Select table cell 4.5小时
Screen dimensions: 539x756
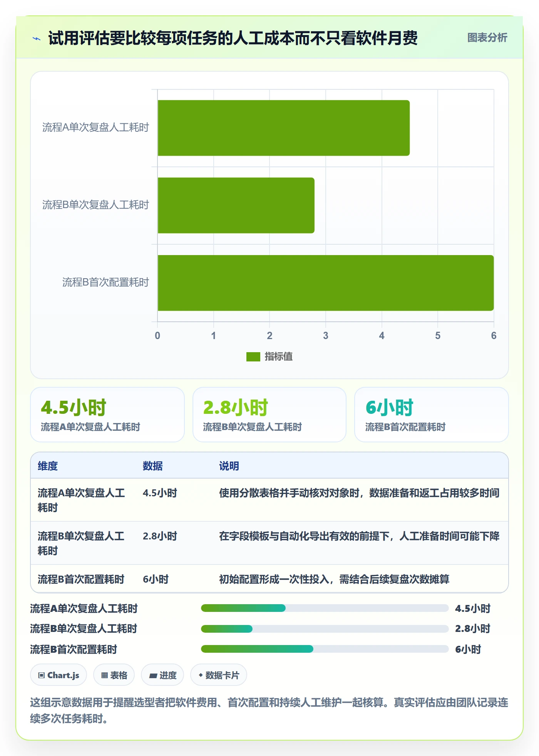(x=160, y=493)
